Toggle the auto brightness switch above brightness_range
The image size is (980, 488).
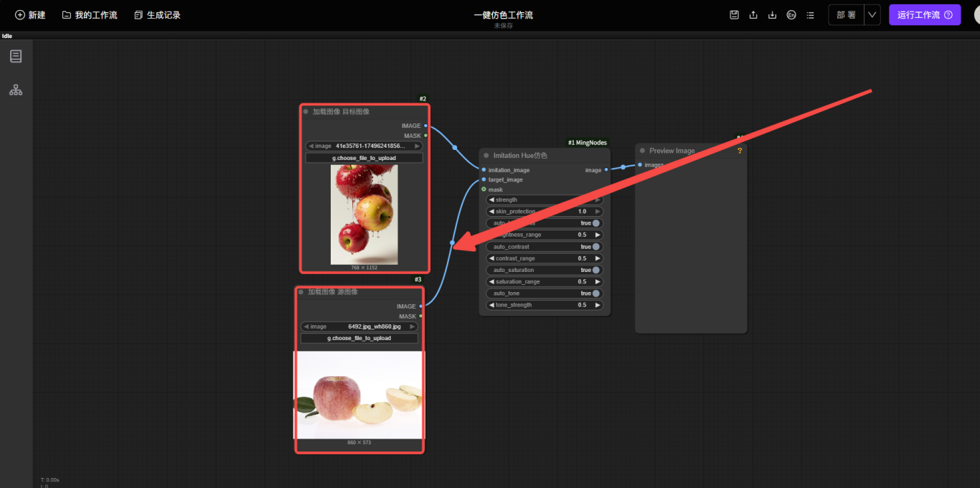(x=595, y=223)
